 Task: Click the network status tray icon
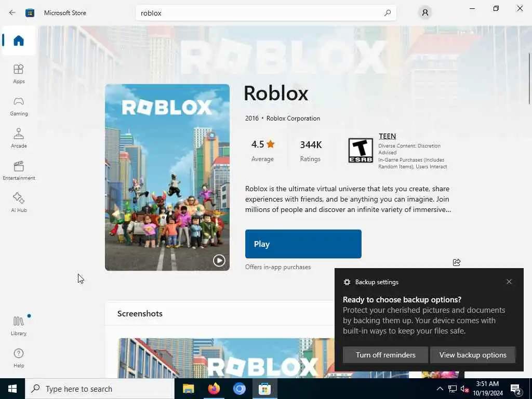[x=453, y=389]
